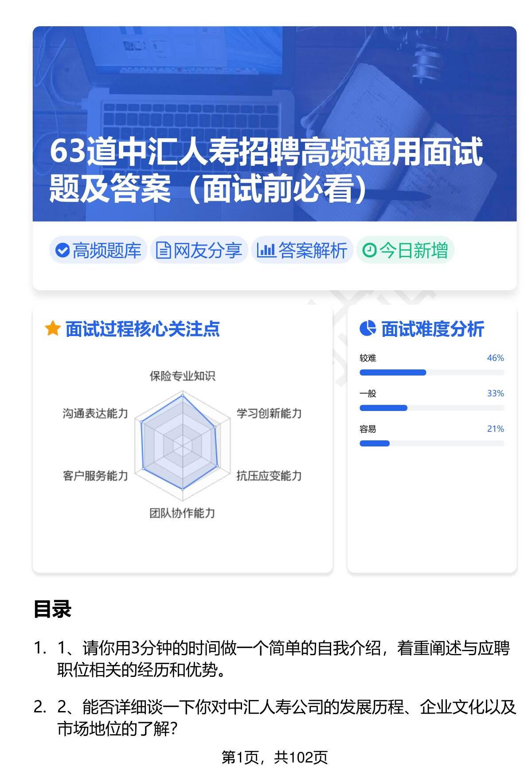Open the 答案解析 tag
Screen dimensions: 532x778
tap(302, 250)
